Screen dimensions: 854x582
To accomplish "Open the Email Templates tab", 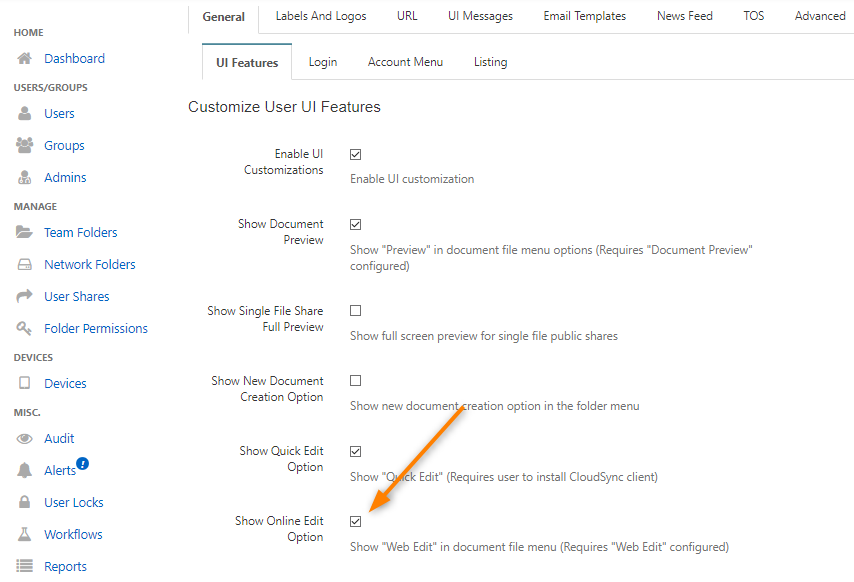I will coord(584,16).
